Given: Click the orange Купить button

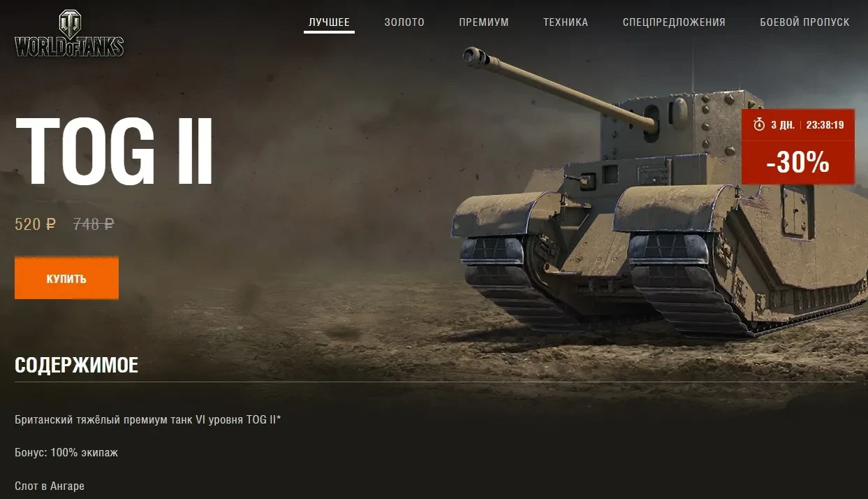Looking at the screenshot, I should (66, 278).
